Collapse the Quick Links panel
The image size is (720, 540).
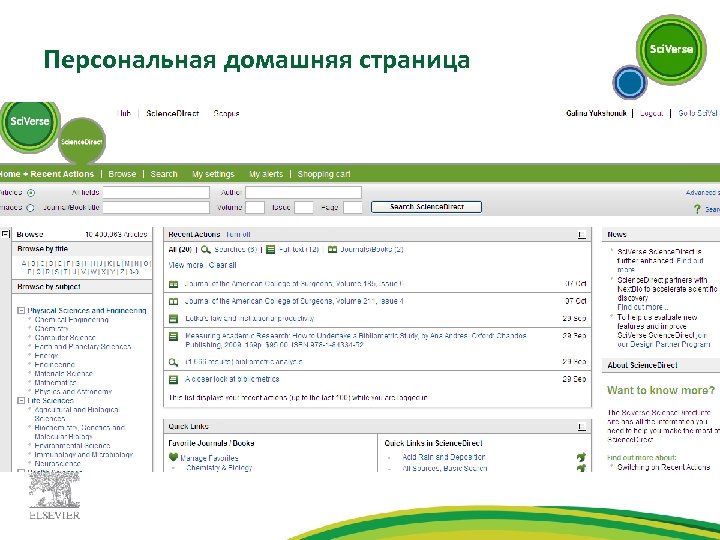582,427
